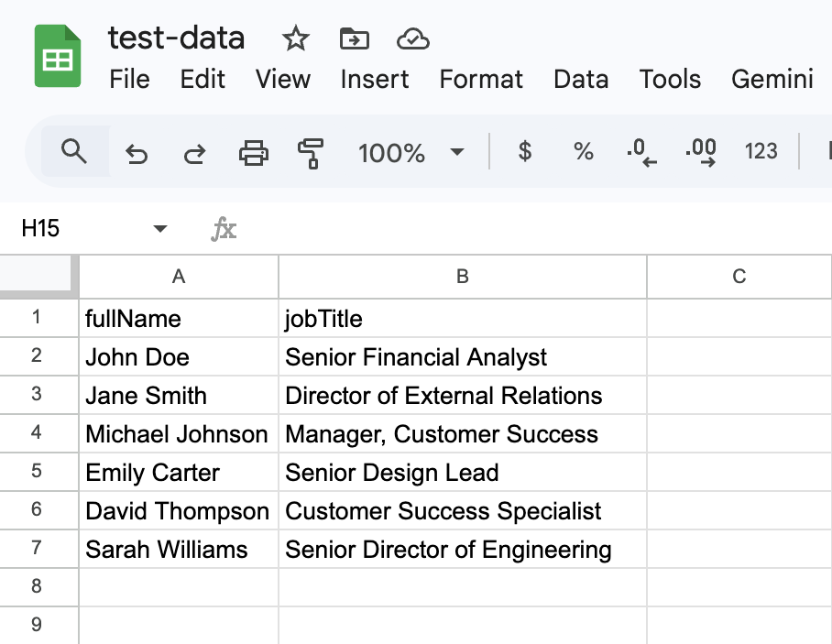832x644 pixels.
Task: Star the test-data spreadsheet
Action: coord(295,38)
